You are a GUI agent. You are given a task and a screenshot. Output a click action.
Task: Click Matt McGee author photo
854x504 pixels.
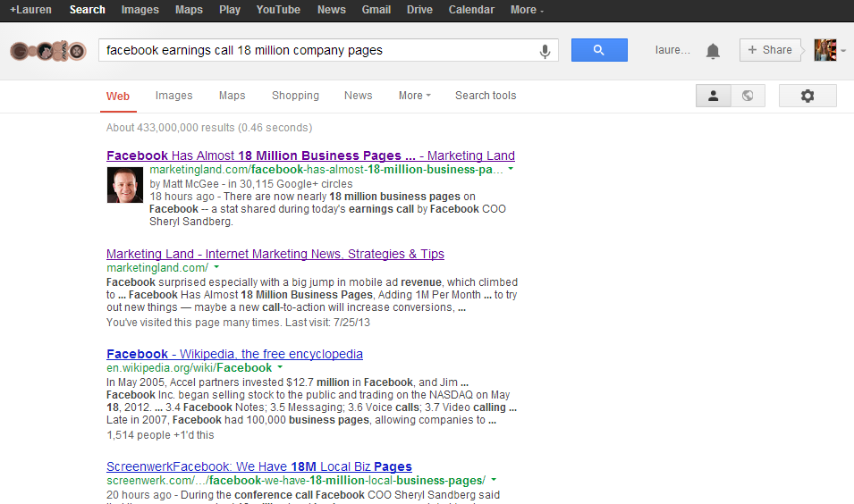coord(124,185)
